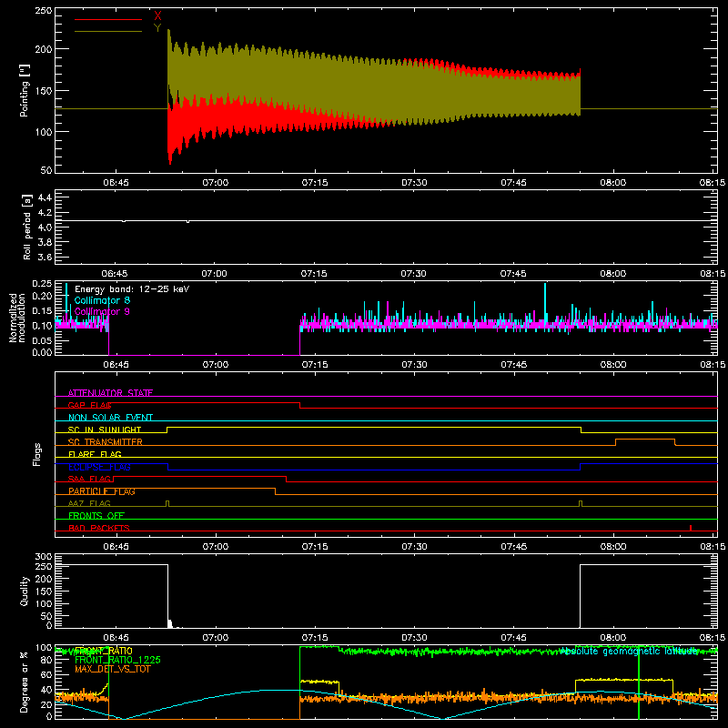Click the 06:45 time label under Flags plot
The height and width of the screenshot is (728, 728).
click(116, 547)
